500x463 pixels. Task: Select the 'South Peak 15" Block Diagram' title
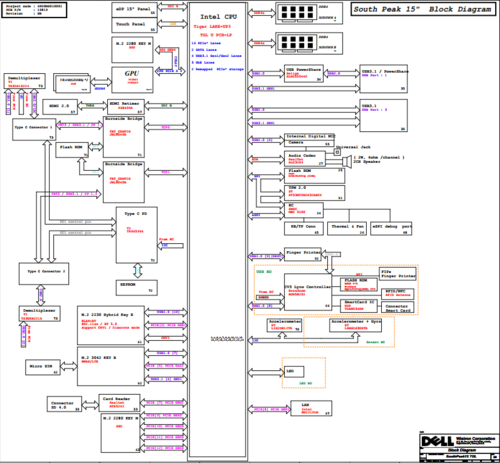(422, 9)
